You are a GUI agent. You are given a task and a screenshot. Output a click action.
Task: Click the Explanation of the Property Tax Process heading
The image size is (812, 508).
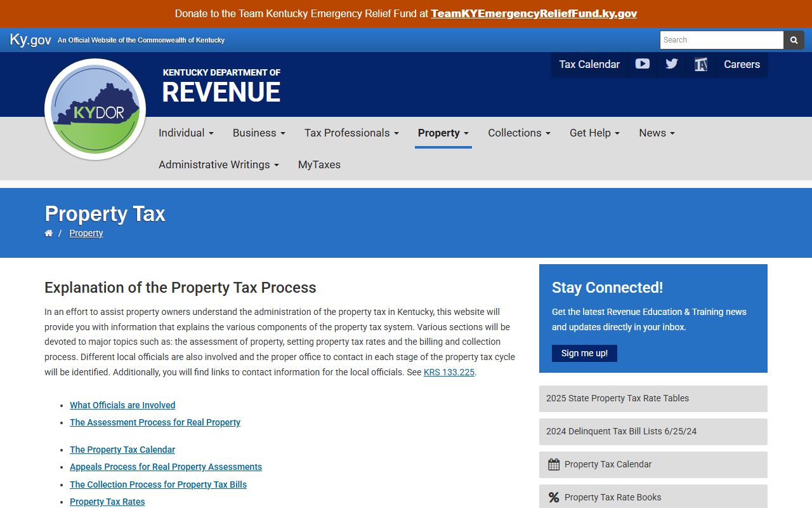180,288
